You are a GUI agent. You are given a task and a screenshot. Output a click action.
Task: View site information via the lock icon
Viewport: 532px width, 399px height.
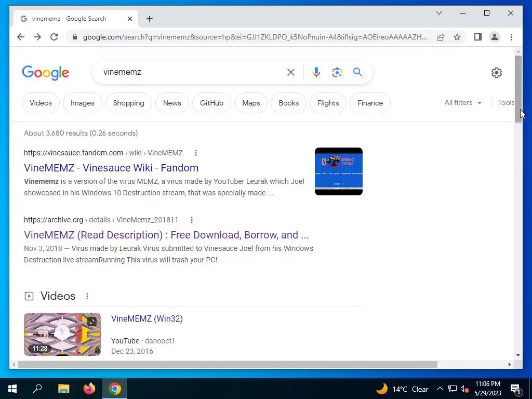click(75, 37)
